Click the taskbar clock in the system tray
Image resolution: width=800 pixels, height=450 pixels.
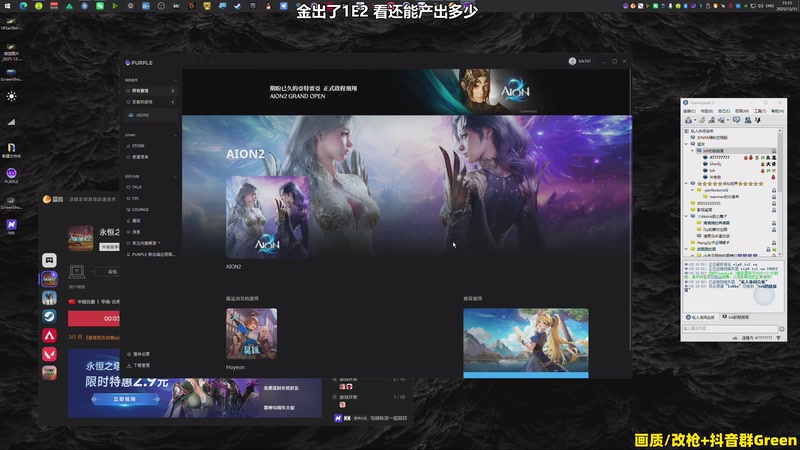pyautogui.click(x=788, y=6)
